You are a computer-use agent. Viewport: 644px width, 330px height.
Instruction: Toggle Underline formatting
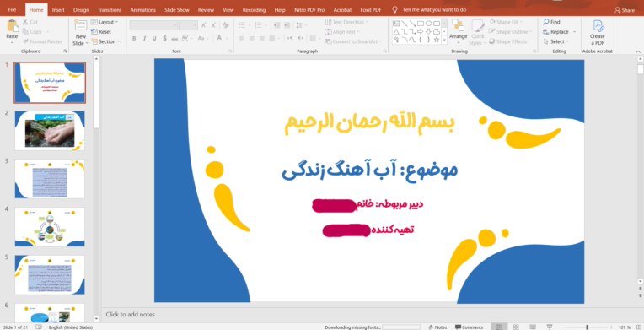click(x=154, y=38)
